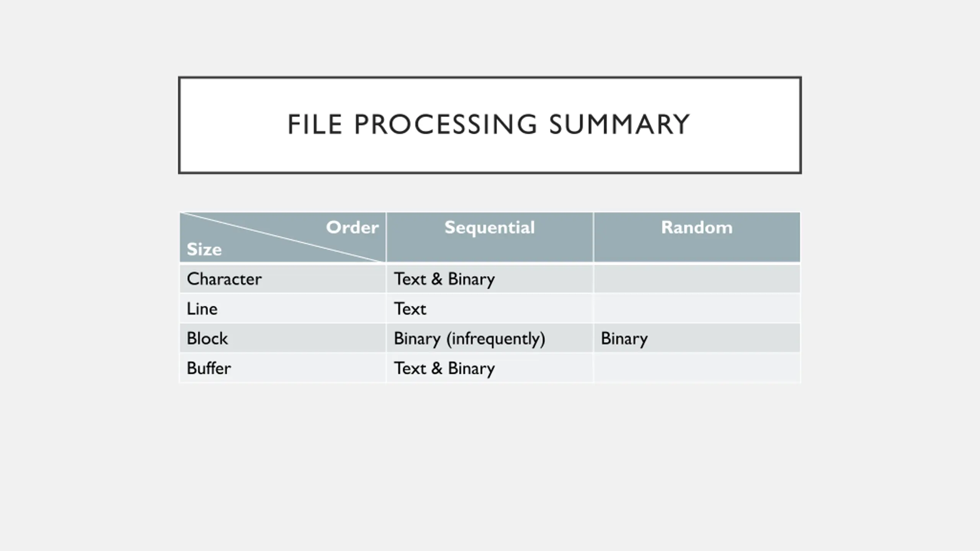This screenshot has height=551, width=980.
Task: Click the word SUMMARY in the title
Action: pyautogui.click(x=619, y=124)
